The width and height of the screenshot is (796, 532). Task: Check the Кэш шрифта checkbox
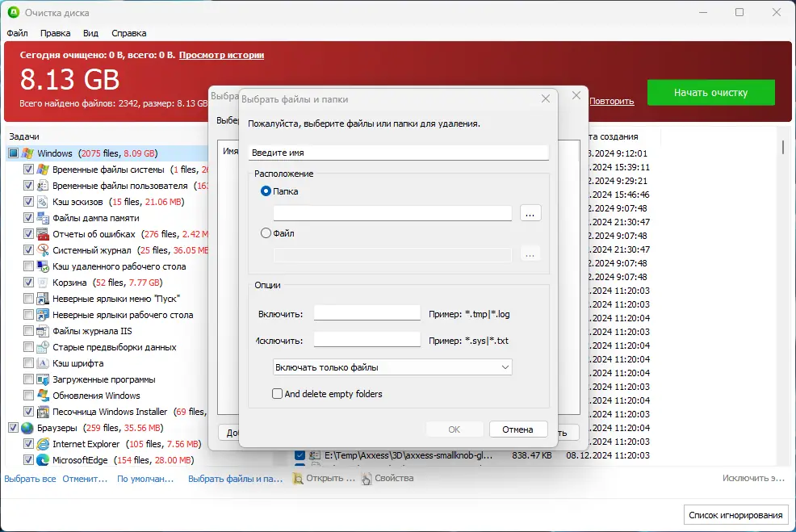[x=28, y=363]
